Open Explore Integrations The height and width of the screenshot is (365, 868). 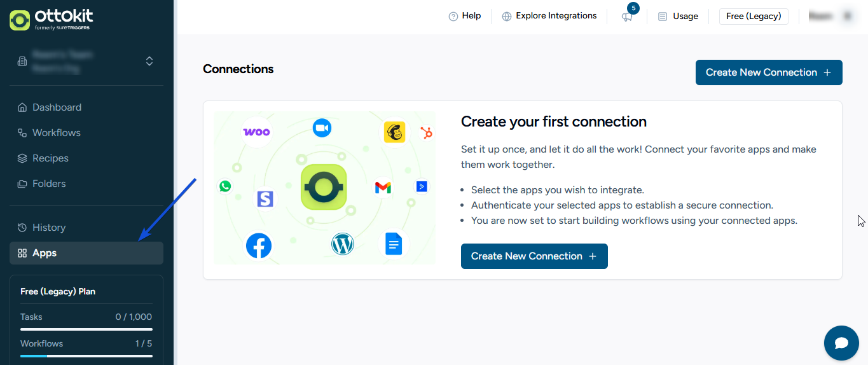click(549, 17)
